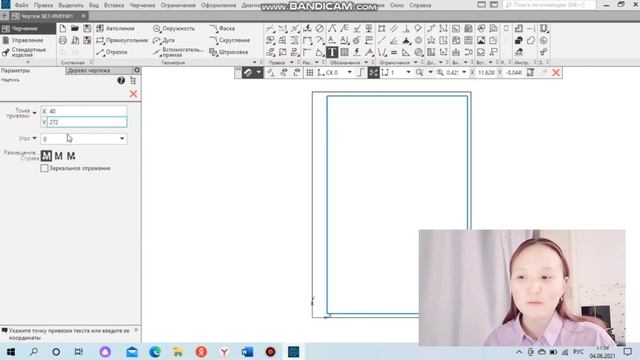This screenshot has width=640, height=360.
Task: Open the zoom scale 0.42 dropdown
Action: pos(464,73)
